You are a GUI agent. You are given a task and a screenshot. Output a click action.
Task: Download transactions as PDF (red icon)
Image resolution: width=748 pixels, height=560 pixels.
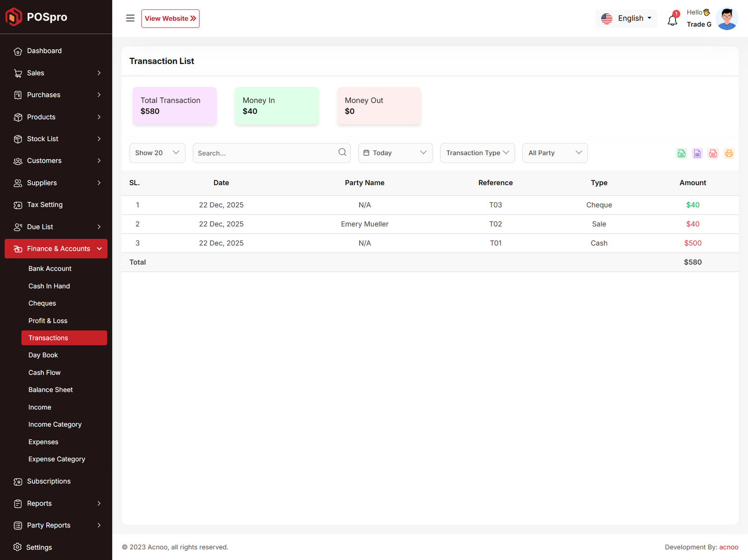(713, 153)
